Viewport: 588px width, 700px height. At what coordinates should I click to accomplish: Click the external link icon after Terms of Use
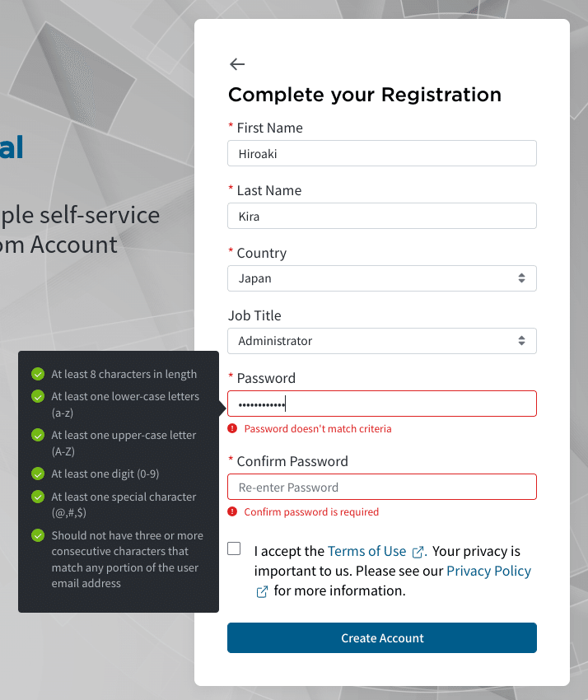(x=418, y=553)
